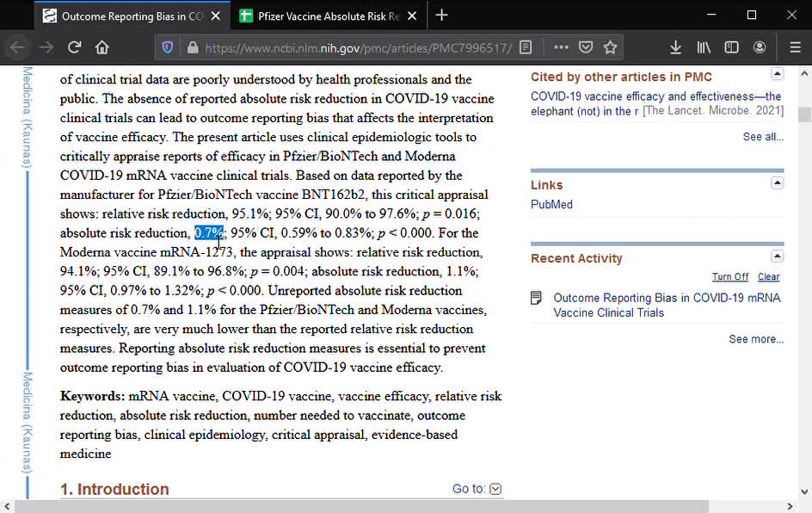The image size is (812, 513).
Task: Click the horizontal scroll left arrow
Action: click(7, 506)
